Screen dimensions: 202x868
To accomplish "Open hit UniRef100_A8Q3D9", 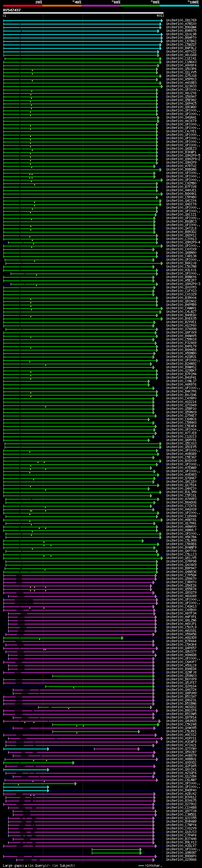I will coord(181,638).
